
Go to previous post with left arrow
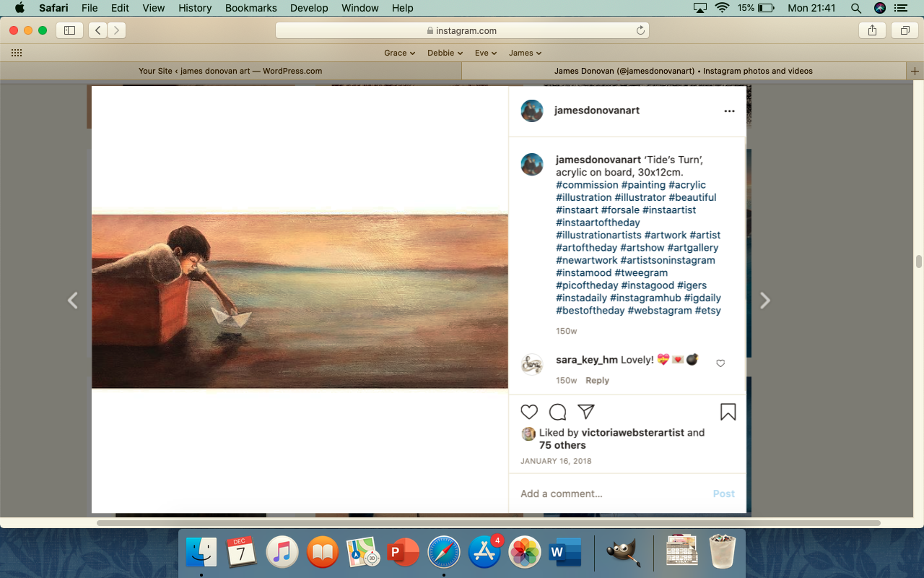(72, 301)
